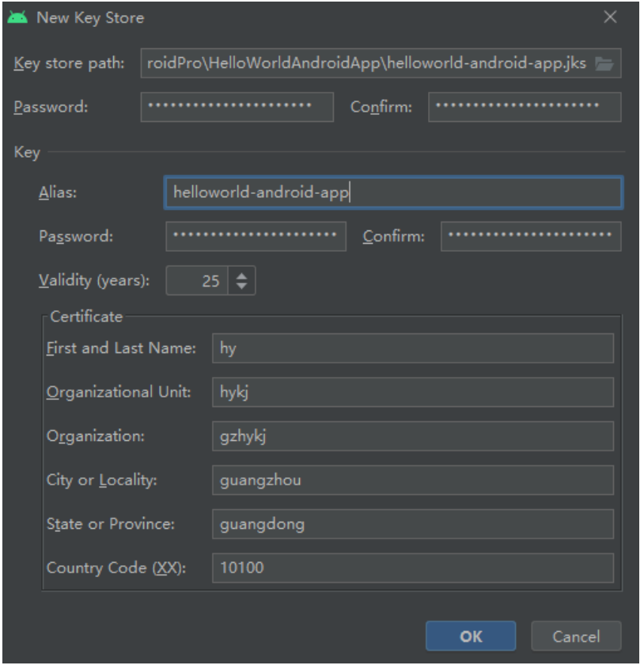The width and height of the screenshot is (644, 669).
Task: Click the Android logo in the title bar
Action: click(18, 17)
